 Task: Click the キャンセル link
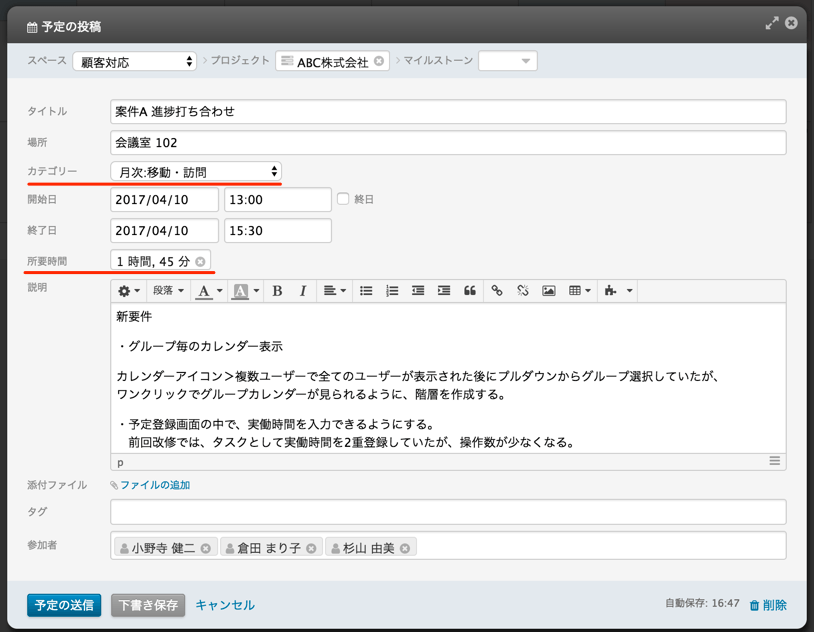[225, 605]
